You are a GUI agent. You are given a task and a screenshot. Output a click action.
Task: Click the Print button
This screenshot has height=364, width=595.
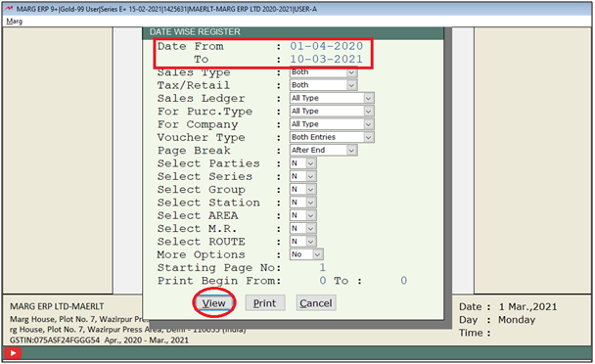(x=265, y=303)
